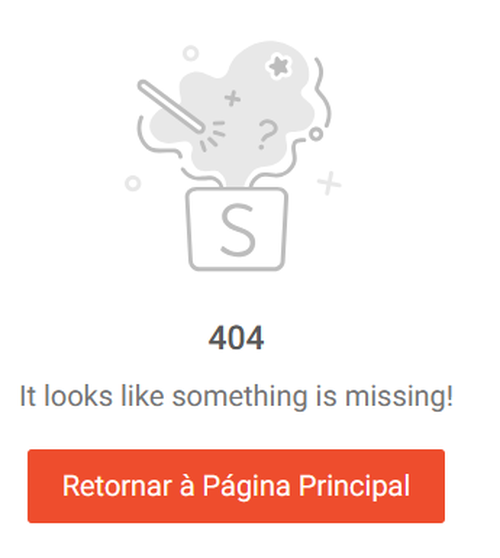500x558 pixels.
Task: Click the curved line left of the cloud
Action: [x=155, y=137]
